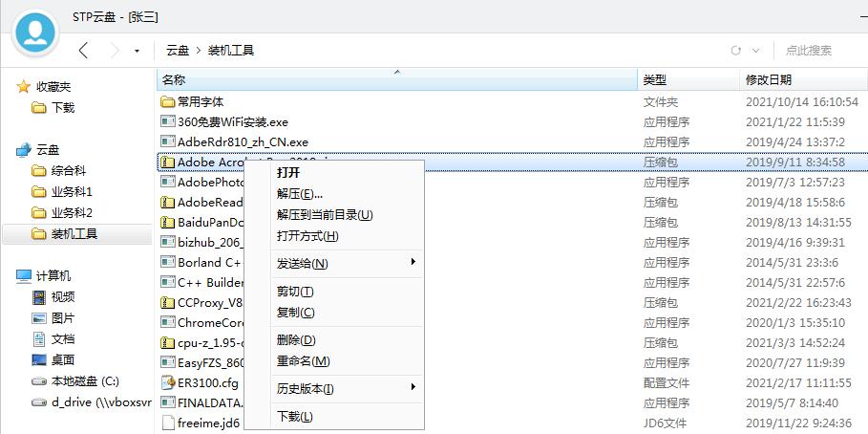
Task: Choose 重命名(M) in the context menu
Action: (334, 361)
